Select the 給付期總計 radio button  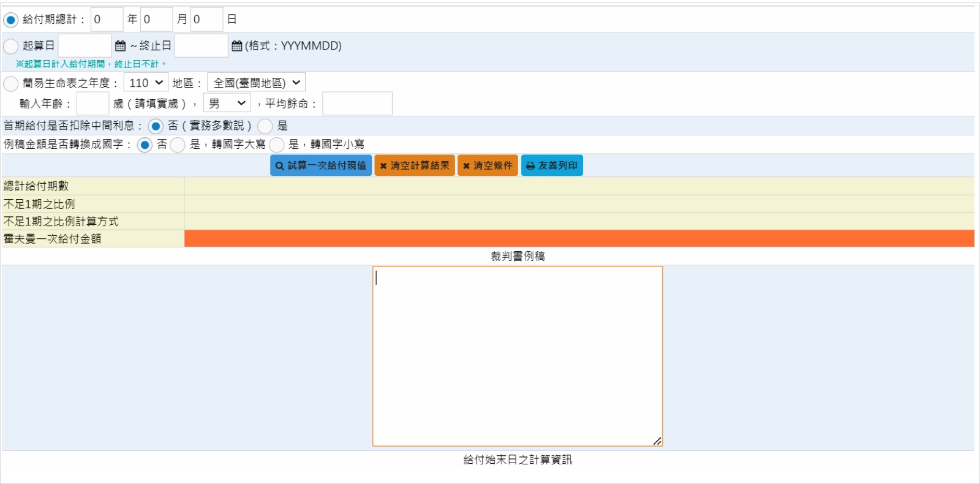pyautogui.click(x=11, y=20)
